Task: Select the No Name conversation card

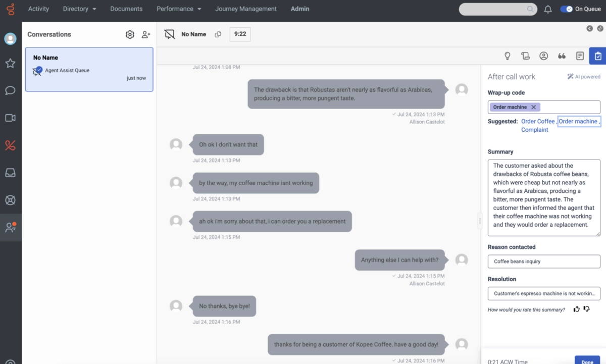Action: coord(89,69)
